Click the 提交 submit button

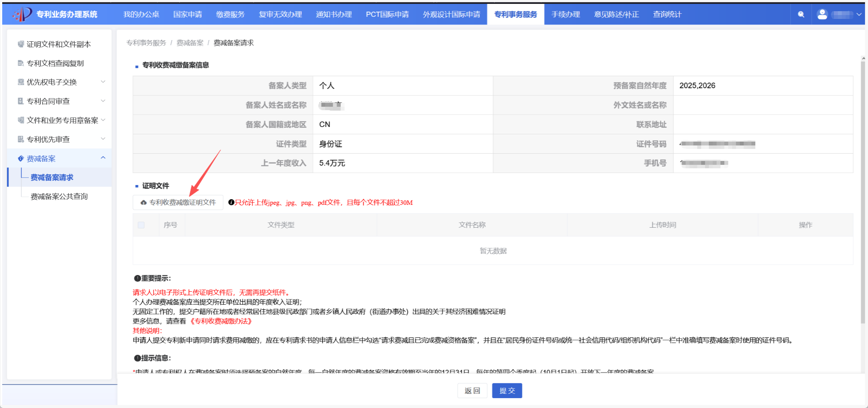click(507, 390)
